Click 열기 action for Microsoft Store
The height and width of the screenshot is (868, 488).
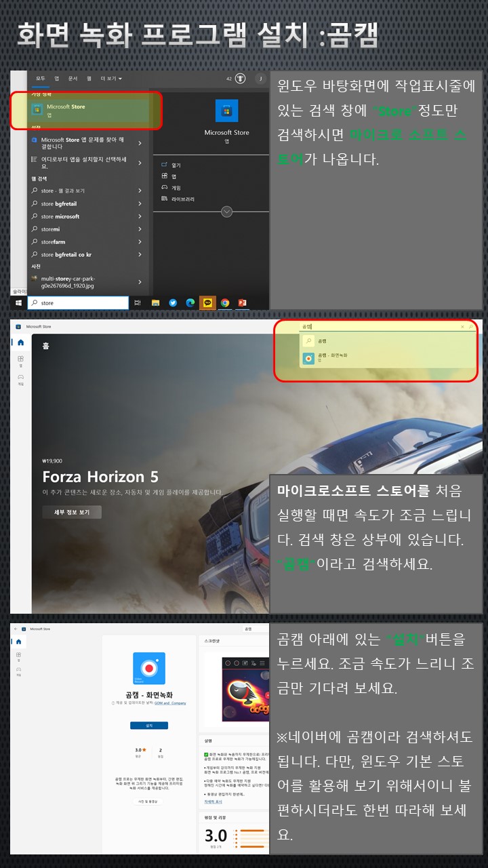171,165
